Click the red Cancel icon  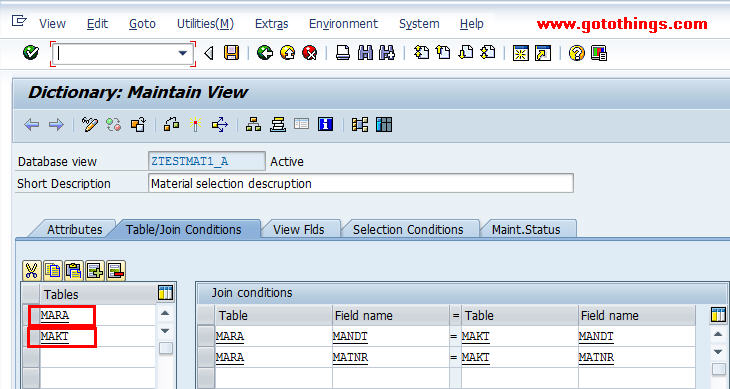click(310, 53)
